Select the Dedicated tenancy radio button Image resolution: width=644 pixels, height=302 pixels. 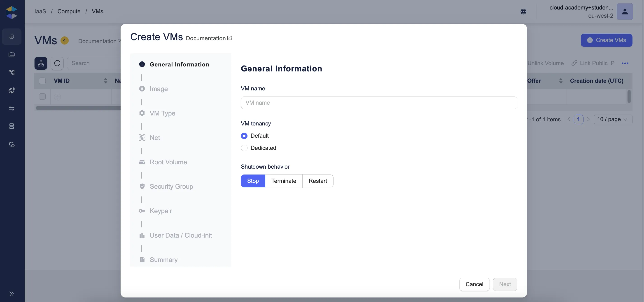(244, 148)
